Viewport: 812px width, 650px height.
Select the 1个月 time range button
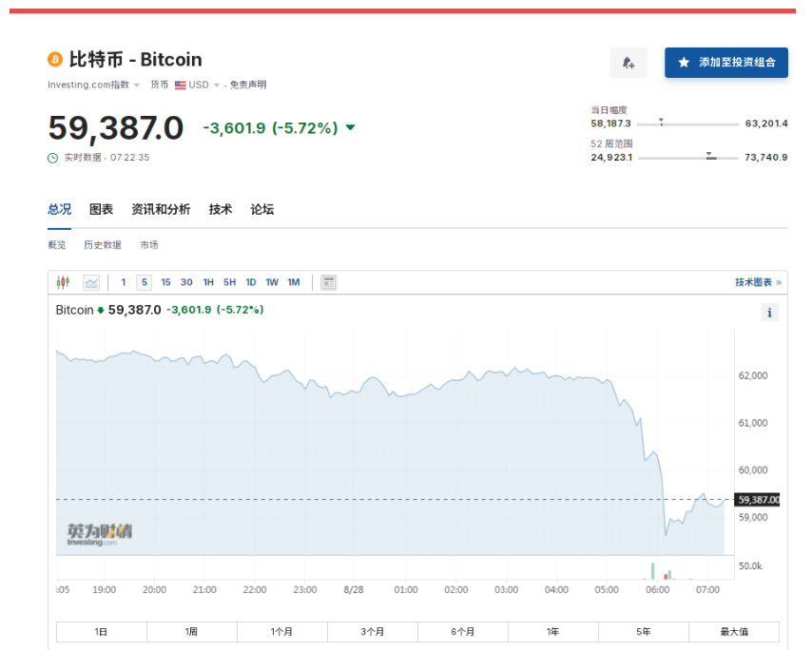click(x=282, y=631)
